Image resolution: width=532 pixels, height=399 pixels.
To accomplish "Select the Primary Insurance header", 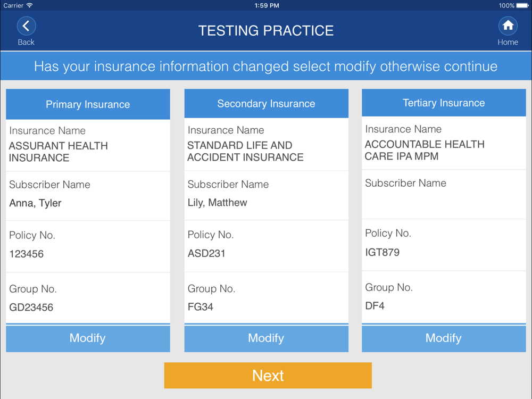I will pos(88,104).
